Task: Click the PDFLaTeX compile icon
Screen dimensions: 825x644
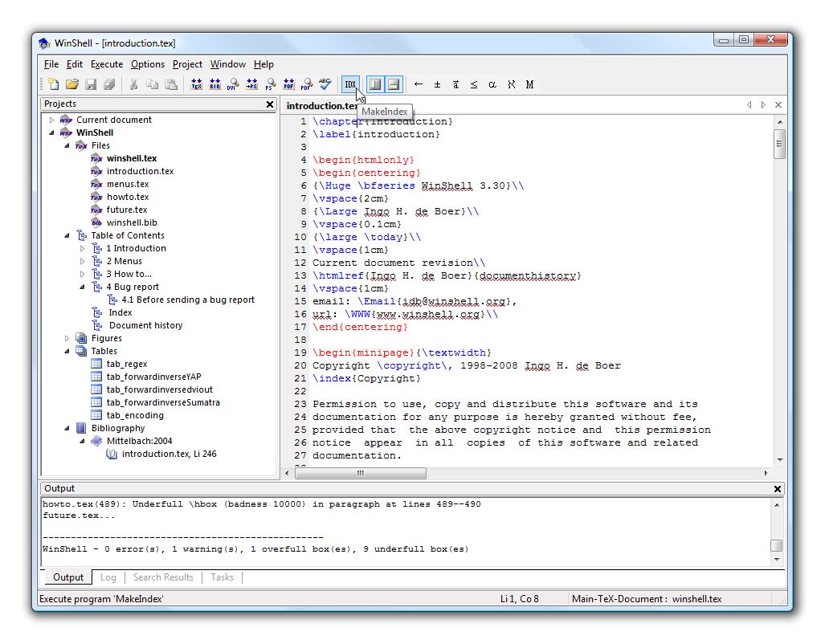Action: click(288, 84)
